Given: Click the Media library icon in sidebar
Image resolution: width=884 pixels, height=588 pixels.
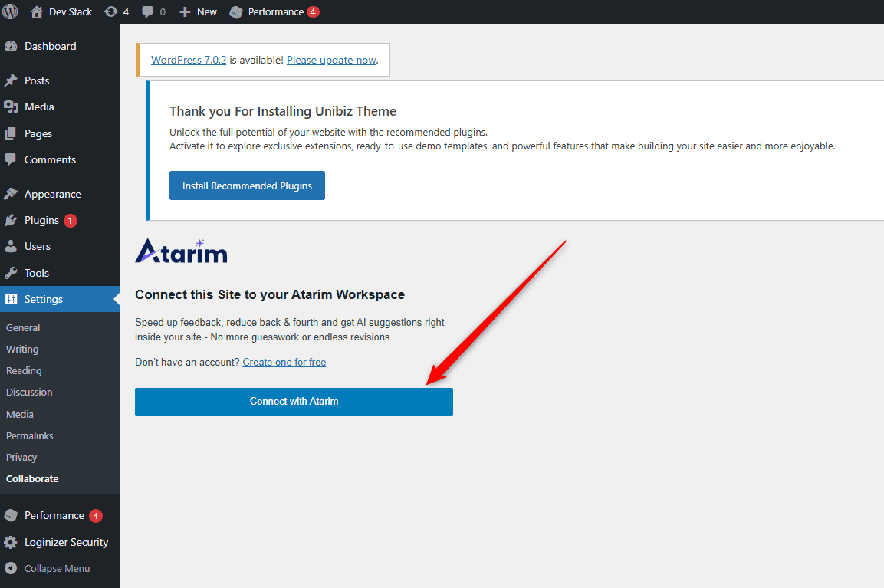Looking at the screenshot, I should [11, 107].
